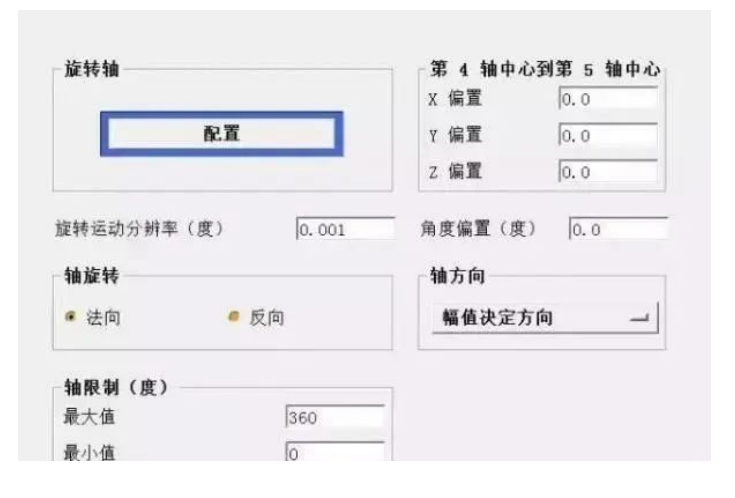735x498 pixels.
Task: Click the 旋转运动分辨率（度） label
Action: (139, 229)
